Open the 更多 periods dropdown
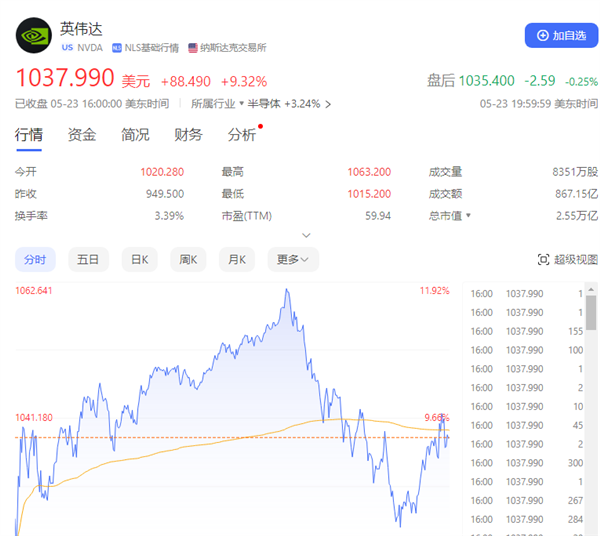The image size is (600, 536). pos(293,259)
